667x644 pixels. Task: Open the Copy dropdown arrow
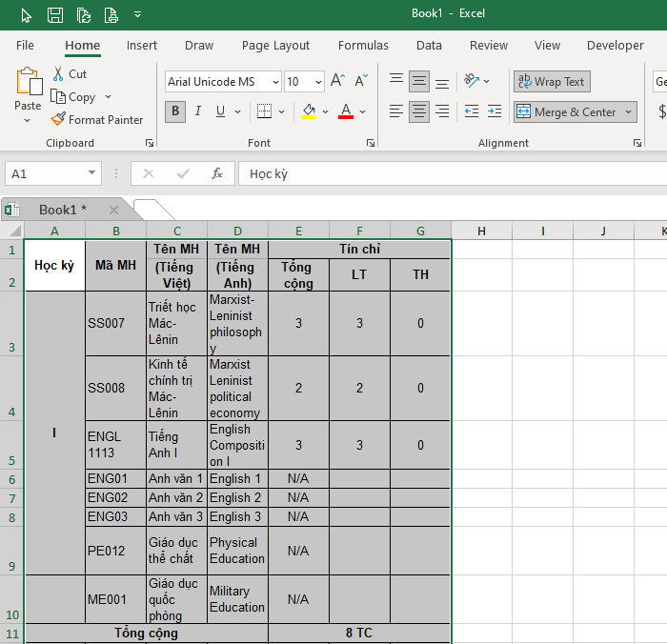[108, 97]
